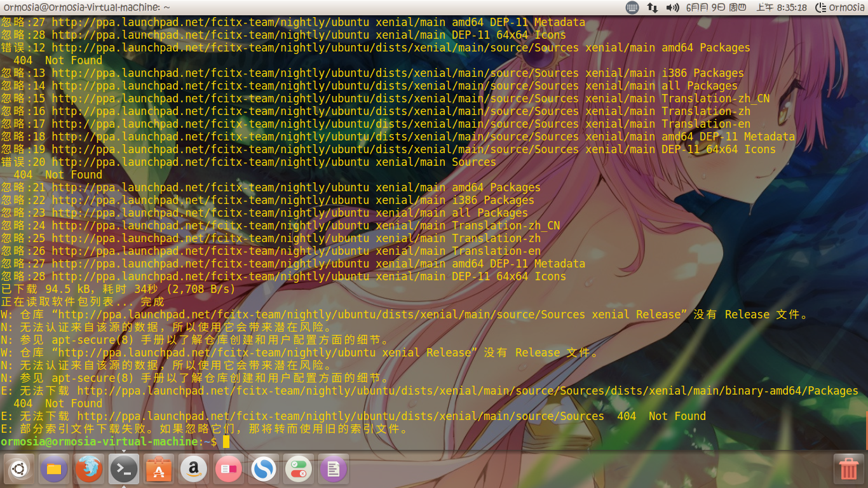Click the 已下载 94.5 kB download summary line
868x488 pixels.
coord(118,289)
